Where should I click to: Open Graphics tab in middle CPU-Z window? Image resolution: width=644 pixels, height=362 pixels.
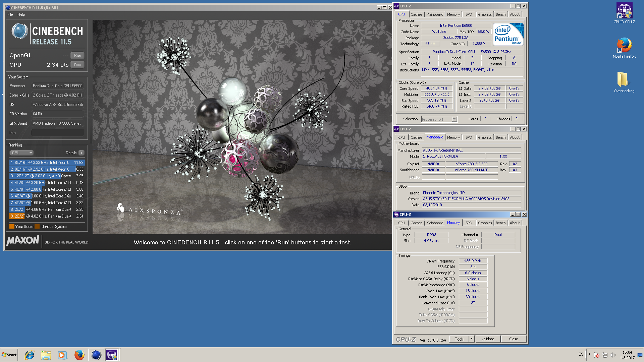tap(485, 137)
